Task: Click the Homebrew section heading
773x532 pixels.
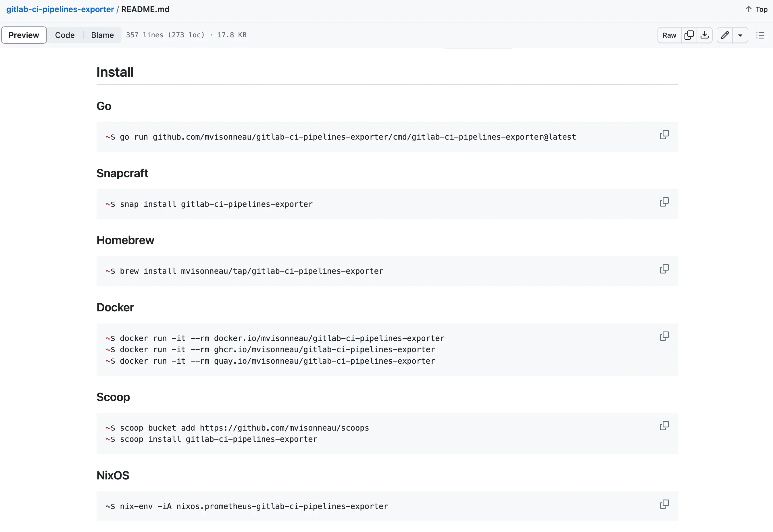Action: [125, 240]
